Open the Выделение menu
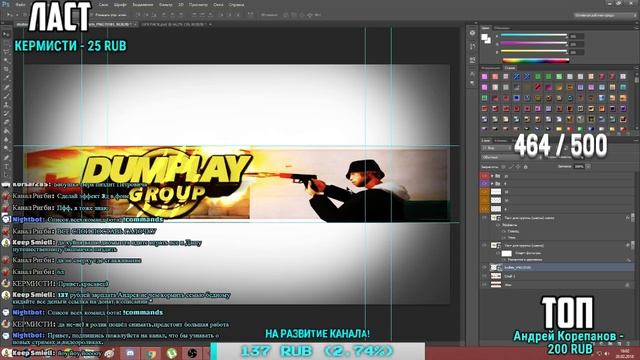Screen dimensions: 640x360 pyautogui.click(x=142, y=4)
